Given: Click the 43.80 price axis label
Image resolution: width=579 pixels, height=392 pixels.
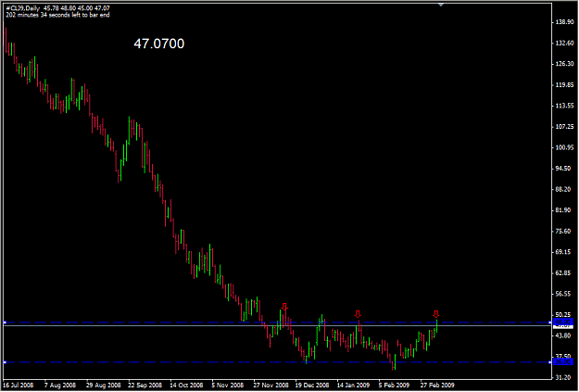Looking at the screenshot, I should [x=563, y=335].
